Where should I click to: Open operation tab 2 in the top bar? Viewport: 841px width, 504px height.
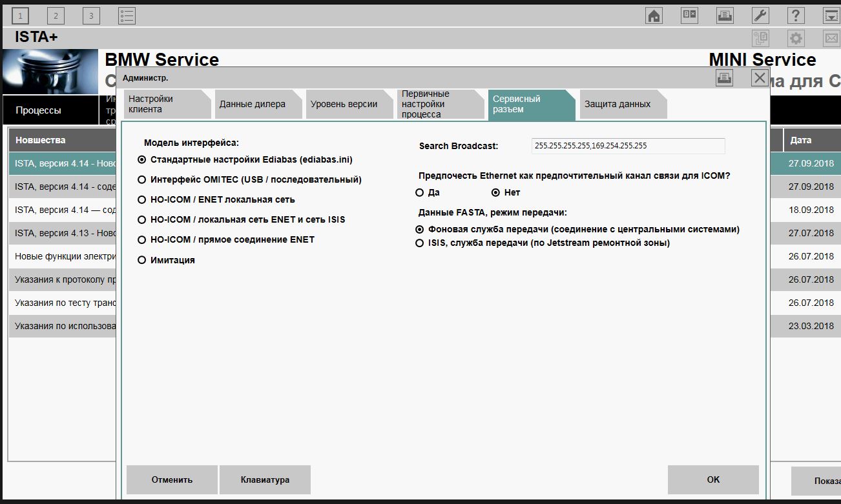pos(56,16)
